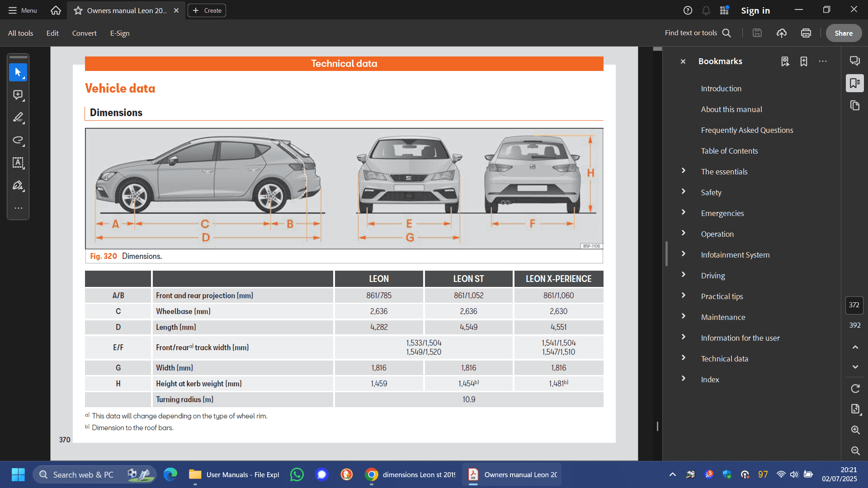Open the E-Sign menu

coord(120,33)
